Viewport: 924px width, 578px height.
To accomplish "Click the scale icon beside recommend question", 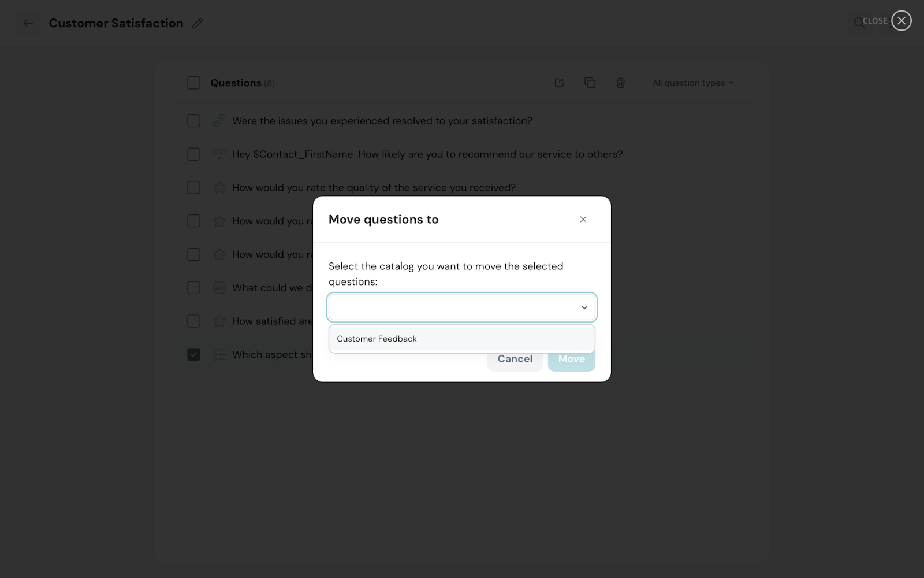I will tap(219, 154).
